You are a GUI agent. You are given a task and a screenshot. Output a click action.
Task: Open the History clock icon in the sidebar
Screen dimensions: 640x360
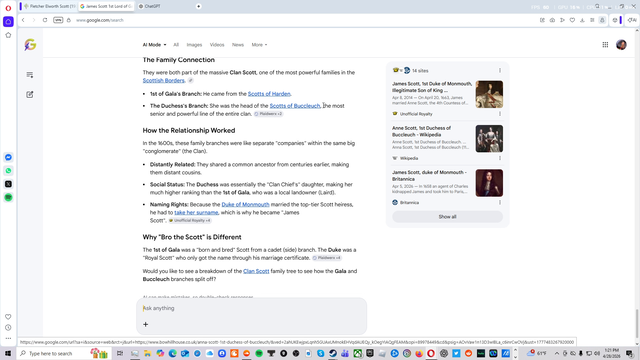[x=8, y=327]
